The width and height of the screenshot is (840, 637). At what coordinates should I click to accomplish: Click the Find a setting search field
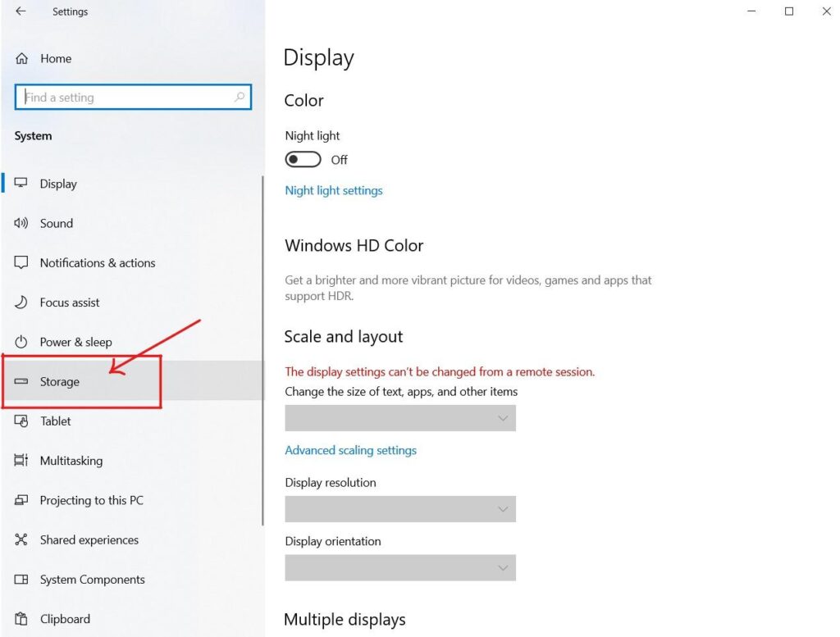133,97
